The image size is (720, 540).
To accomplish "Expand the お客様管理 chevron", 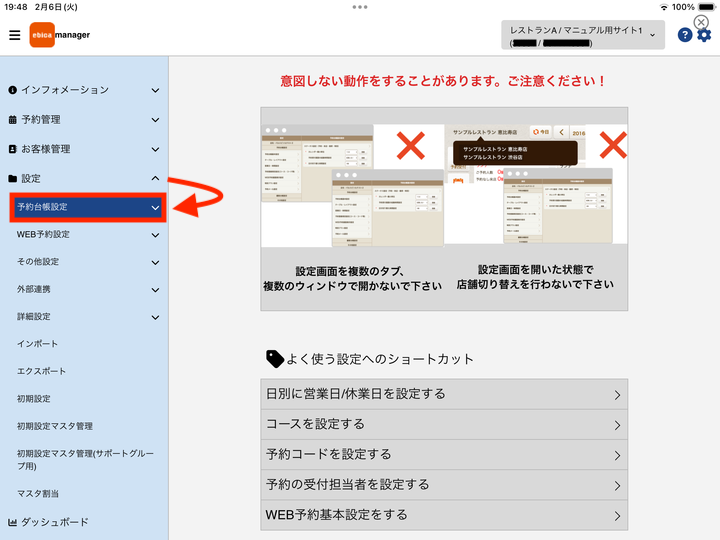I will pyautogui.click(x=156, y=150).
